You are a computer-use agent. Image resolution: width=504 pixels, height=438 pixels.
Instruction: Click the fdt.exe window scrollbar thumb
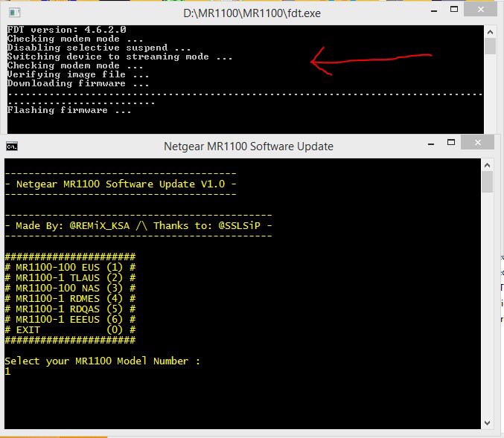coord(490,46)
